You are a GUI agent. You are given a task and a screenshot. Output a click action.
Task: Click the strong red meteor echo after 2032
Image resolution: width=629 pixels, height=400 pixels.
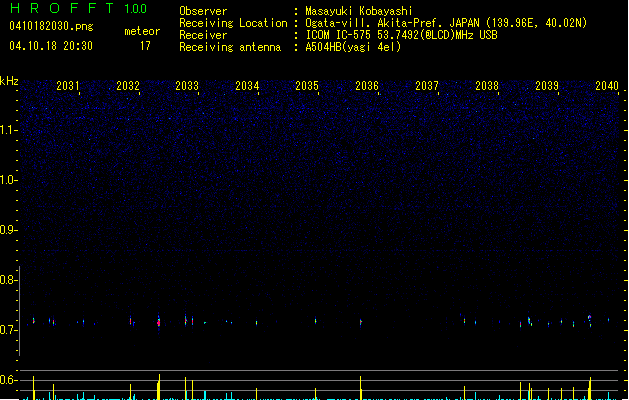pyautogui.click(x=159, y=322)
